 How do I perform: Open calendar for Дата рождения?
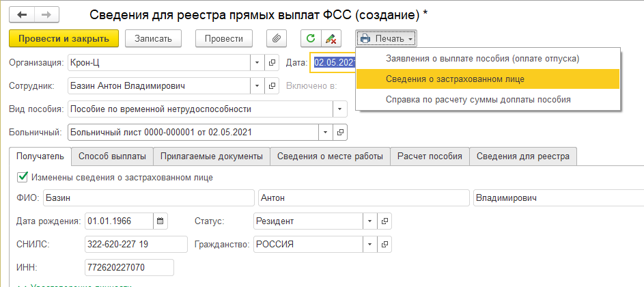pyautogui.click(x=160, y=221)
